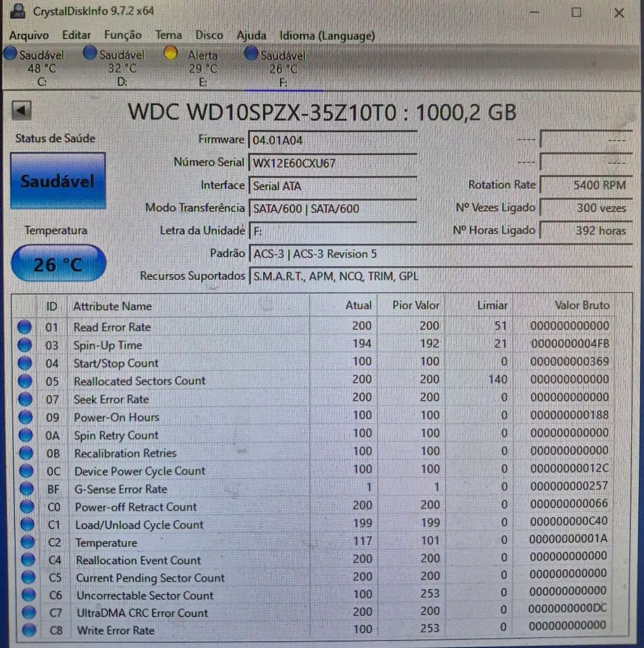Click the Interface field Serial ATA
The image size is (644, 648).
[x=333, y=186]
